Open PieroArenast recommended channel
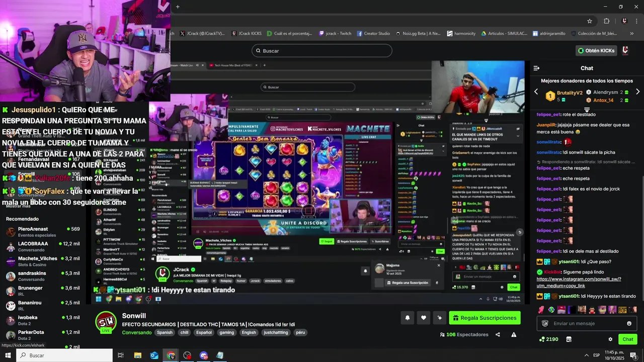 [43, 232]
